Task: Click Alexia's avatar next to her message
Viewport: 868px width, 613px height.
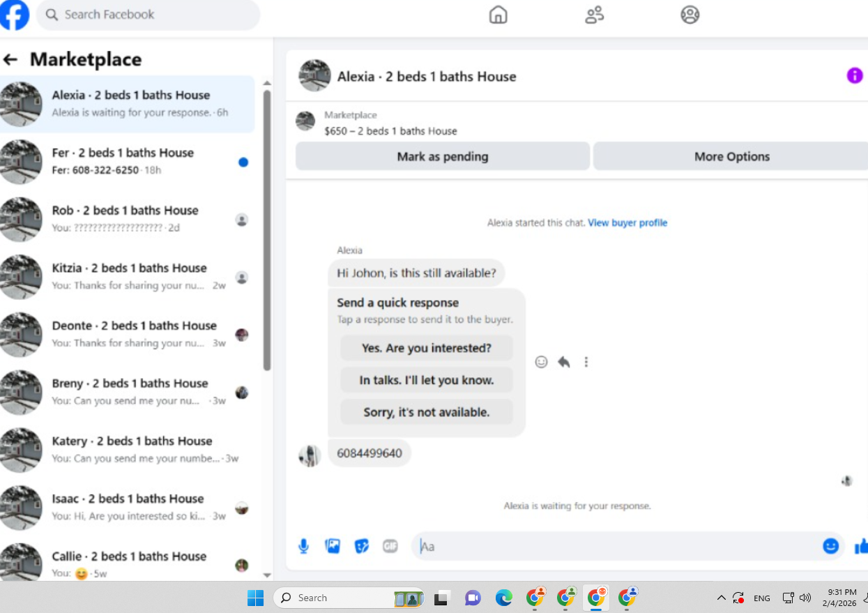Action: tap(310, 456)
